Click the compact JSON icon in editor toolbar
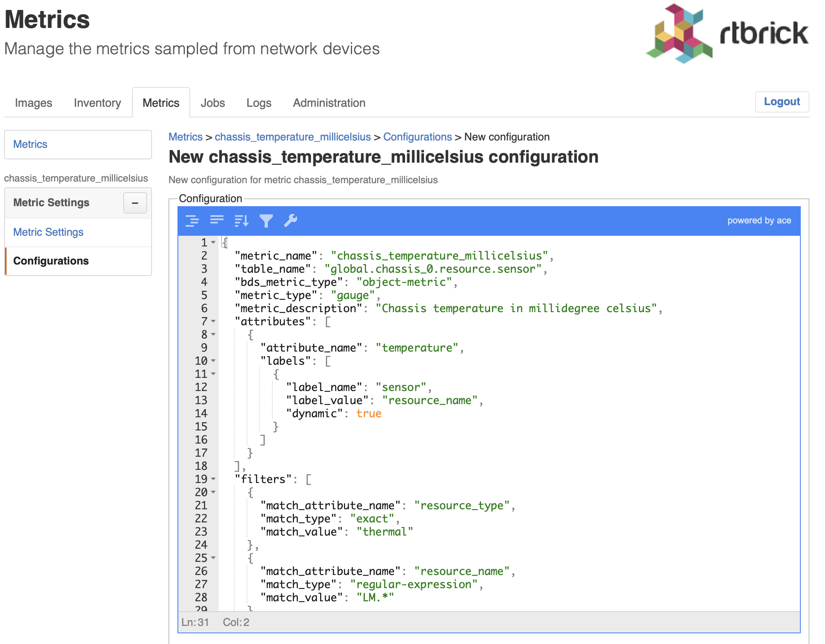 [x=217, y=221]
